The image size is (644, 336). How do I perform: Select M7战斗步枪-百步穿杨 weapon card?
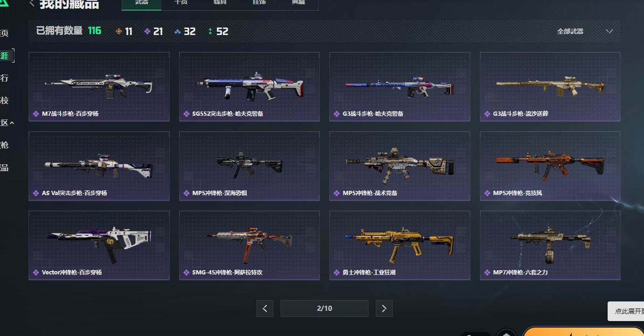pyautogui.click(x=99, y=87)
